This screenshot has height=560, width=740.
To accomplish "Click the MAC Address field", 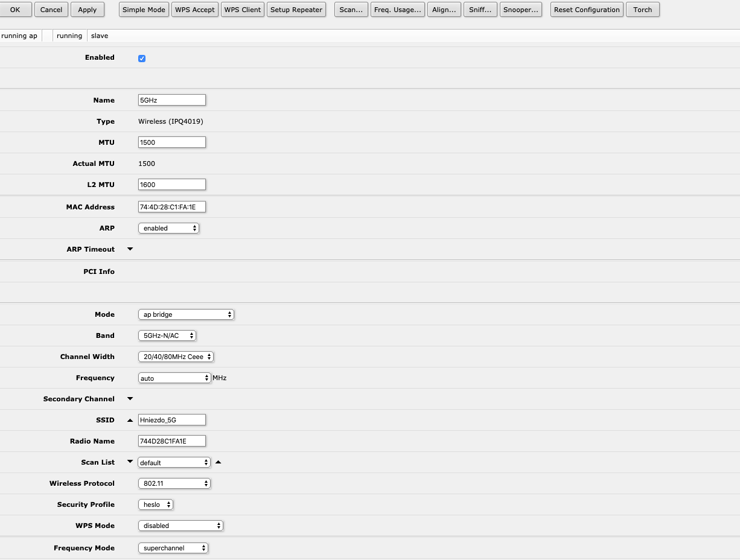I will pos(172,207).
